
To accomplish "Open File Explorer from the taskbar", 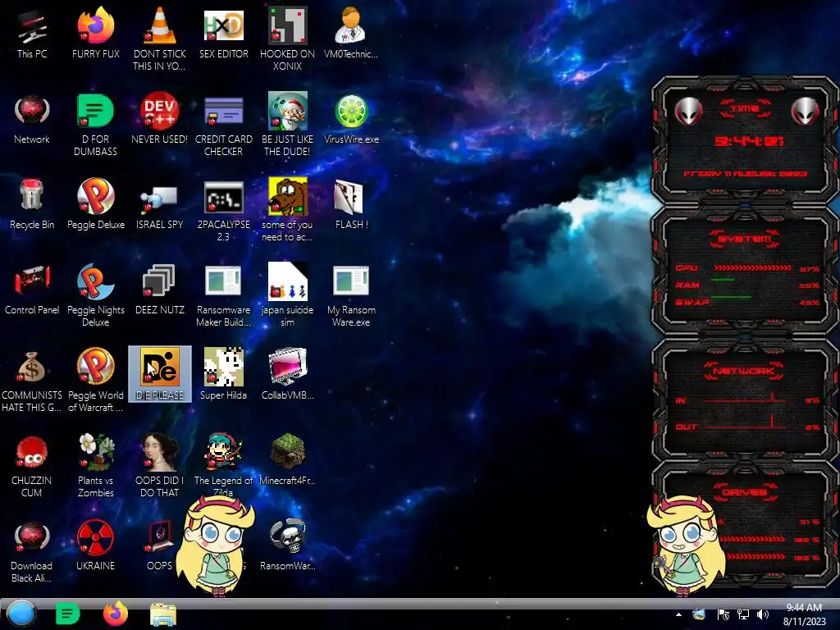I will 163,614.
